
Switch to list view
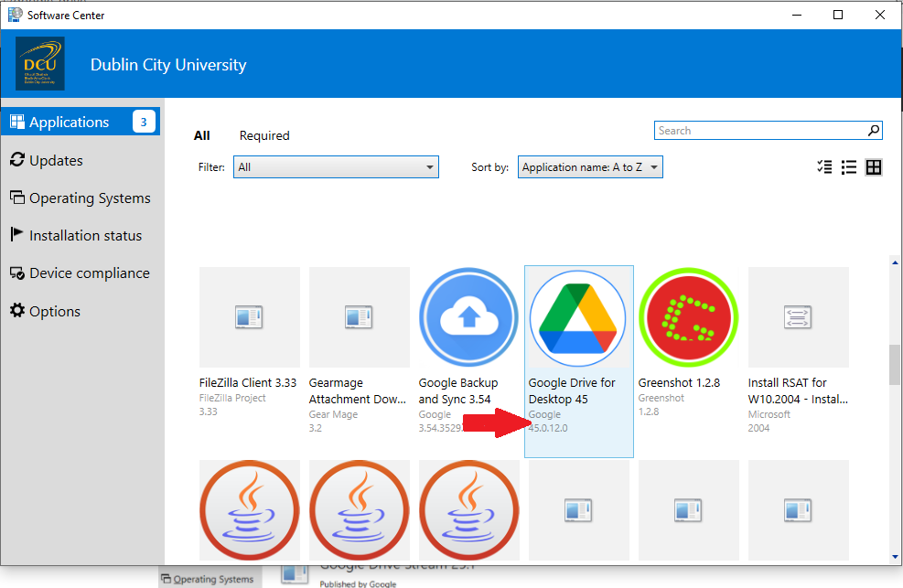[x=849, y=166]
